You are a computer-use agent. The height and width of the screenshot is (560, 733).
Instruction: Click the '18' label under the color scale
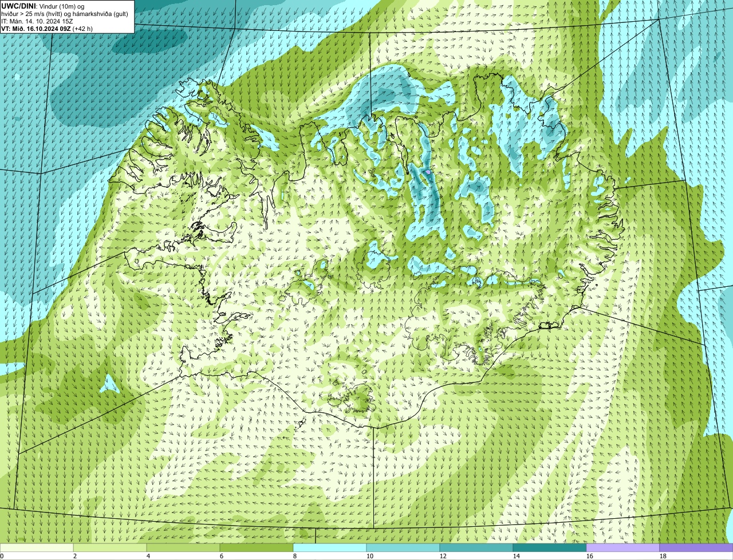tap(663, 556)
